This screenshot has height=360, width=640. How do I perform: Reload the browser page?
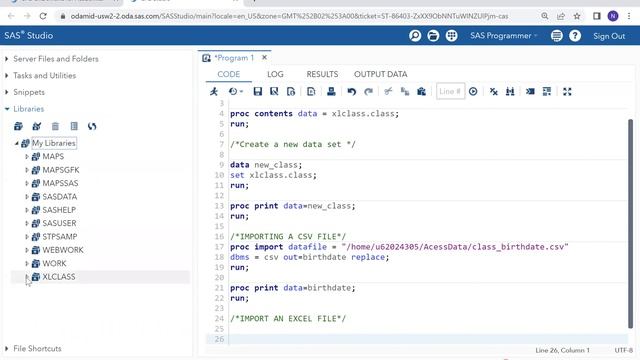pyautogui.click(x=43, y=16)
